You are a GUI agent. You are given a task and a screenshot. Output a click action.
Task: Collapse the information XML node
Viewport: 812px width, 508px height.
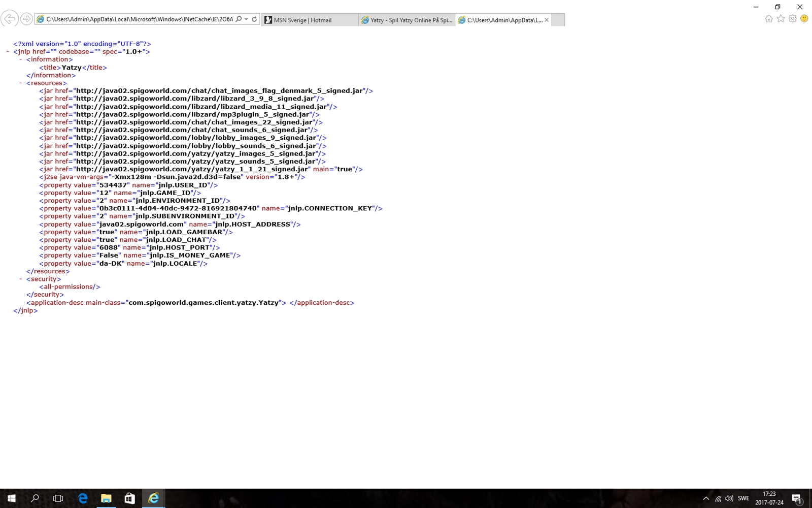(21, 59)
